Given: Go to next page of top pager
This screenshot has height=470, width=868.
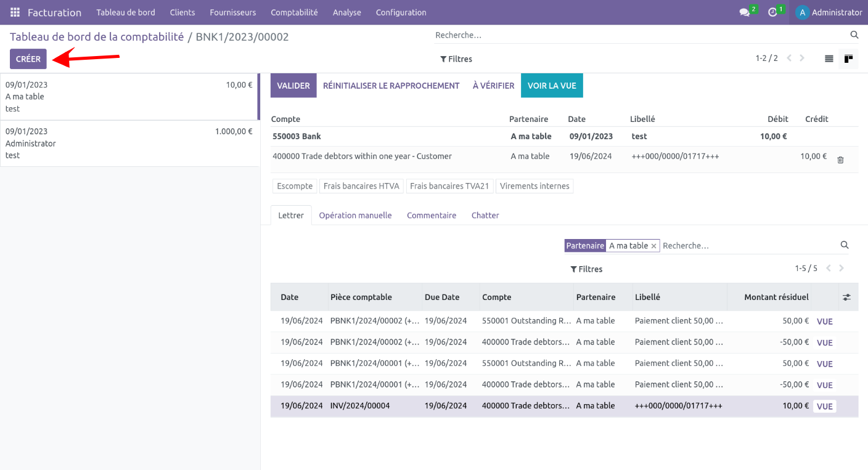Looking at the screenshot, I should [x=802, y=59].
